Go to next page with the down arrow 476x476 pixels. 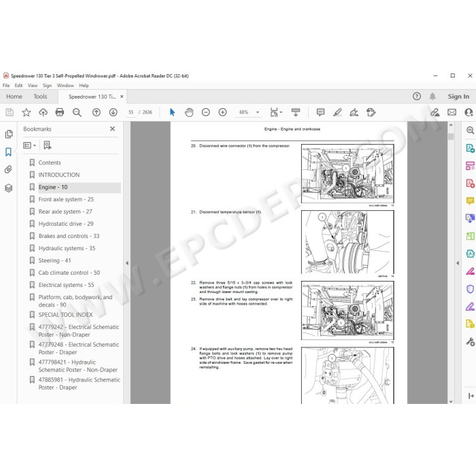tap(114, 112)
